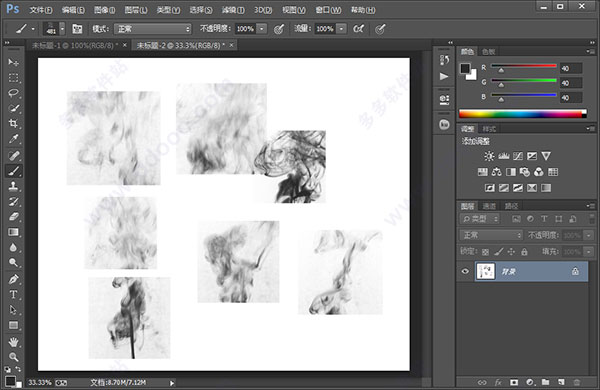Open the 滤镜 menu
Image resolution: width=600 pixels, height=390 pixels.
pyautogui.click(x=233, y=10)
